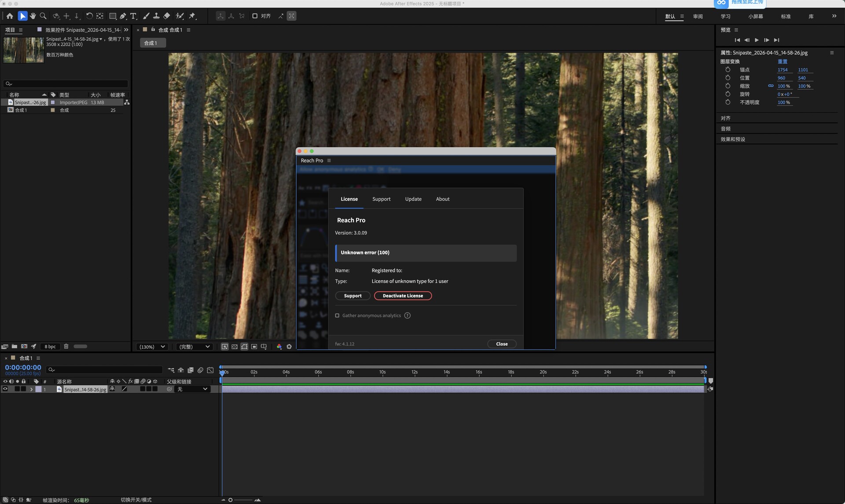Select the Puppet Pin tool

pos(192,16)
